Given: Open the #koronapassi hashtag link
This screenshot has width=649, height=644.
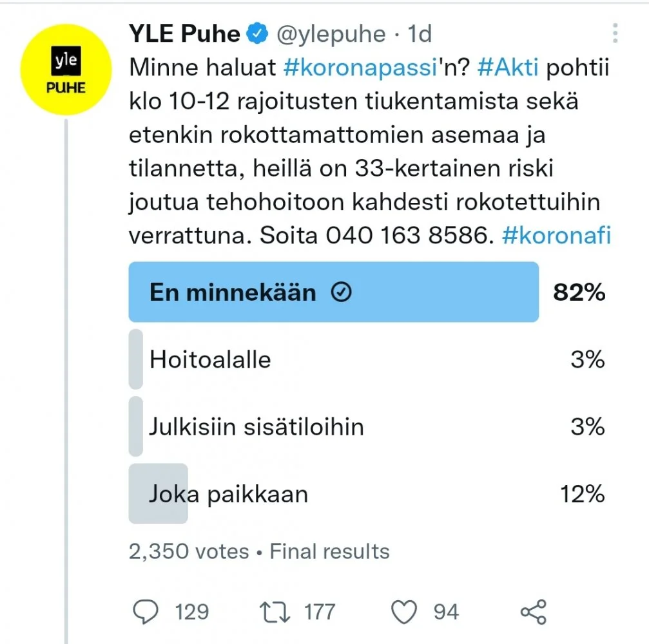Looking at the screenshot, I should (360, 68).
